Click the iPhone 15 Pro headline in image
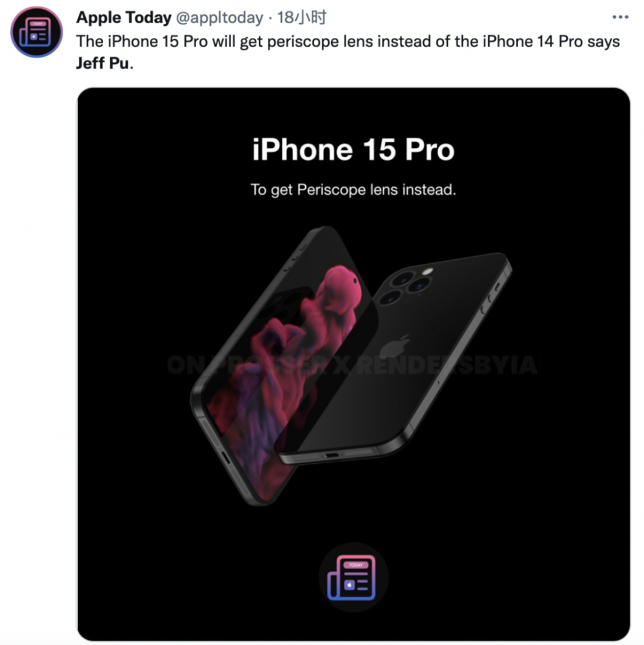The height and width of the screenshot is (645, 644). pyautogui.click(x=354, y=150)
